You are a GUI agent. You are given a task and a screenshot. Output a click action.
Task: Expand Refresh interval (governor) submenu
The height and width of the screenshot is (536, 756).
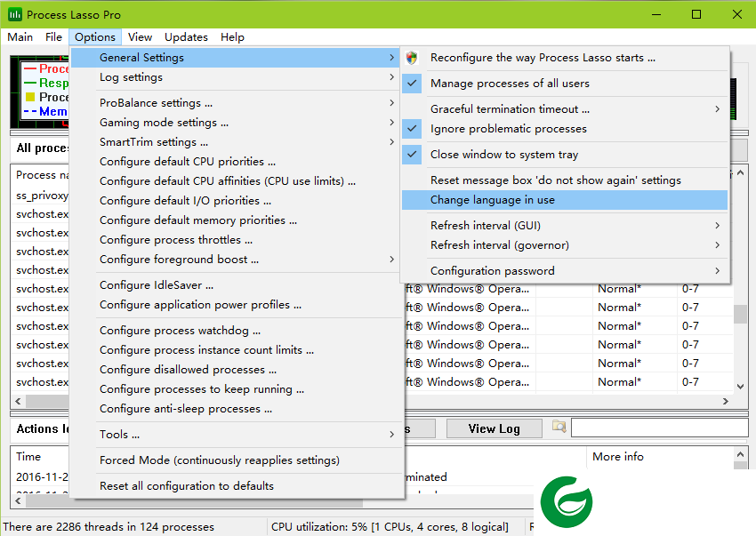click(x=565, y=244)
